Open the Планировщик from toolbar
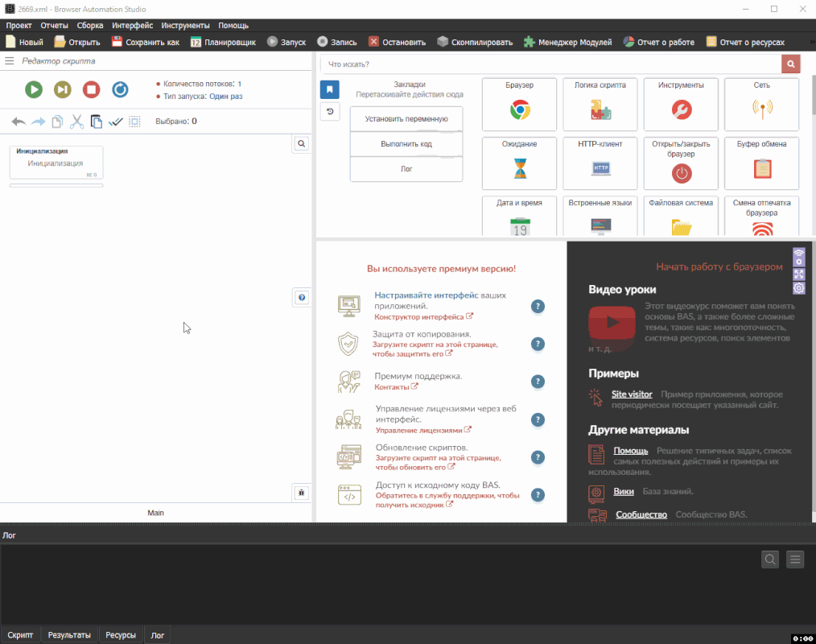 point(223,42)
